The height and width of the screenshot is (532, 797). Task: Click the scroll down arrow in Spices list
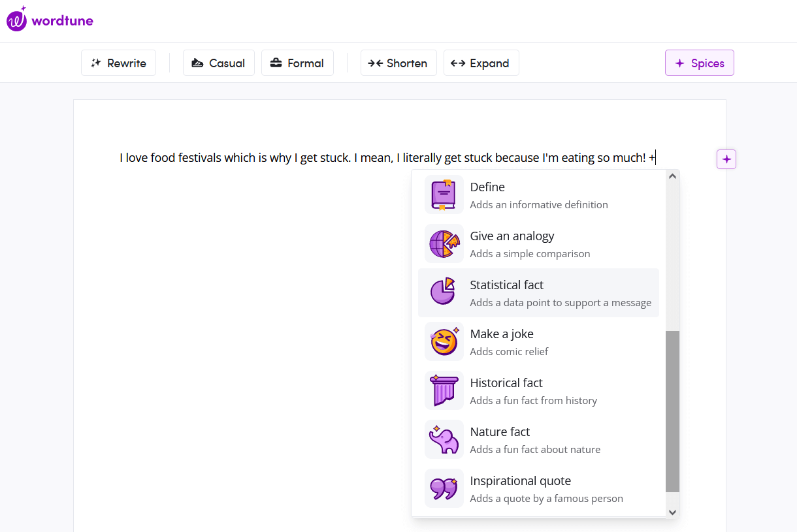[x=673, y=512]
